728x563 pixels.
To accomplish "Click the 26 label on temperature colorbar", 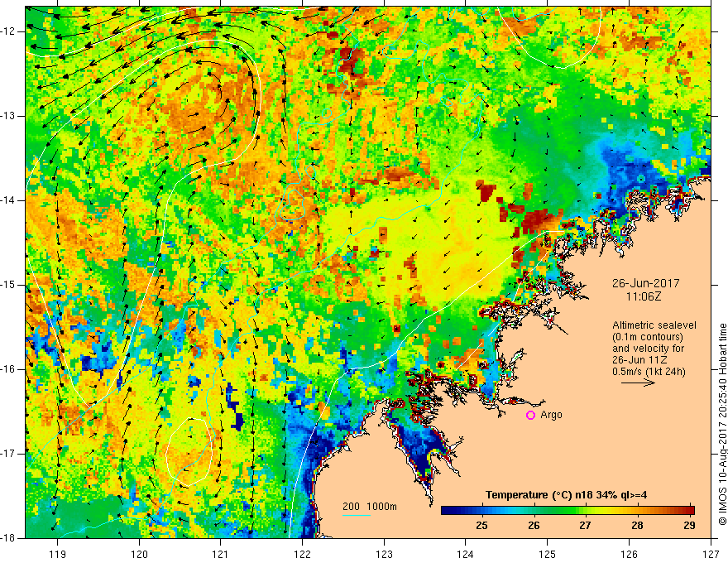I will click(534, 526).
